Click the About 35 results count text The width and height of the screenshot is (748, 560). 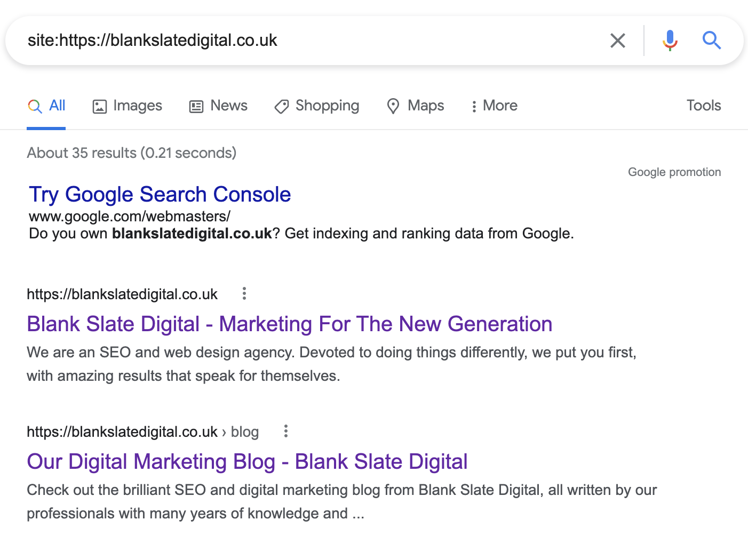pos(132,153)
